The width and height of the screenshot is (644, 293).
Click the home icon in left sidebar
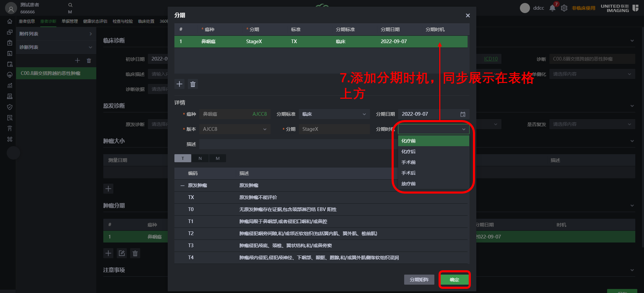point(10,21)
